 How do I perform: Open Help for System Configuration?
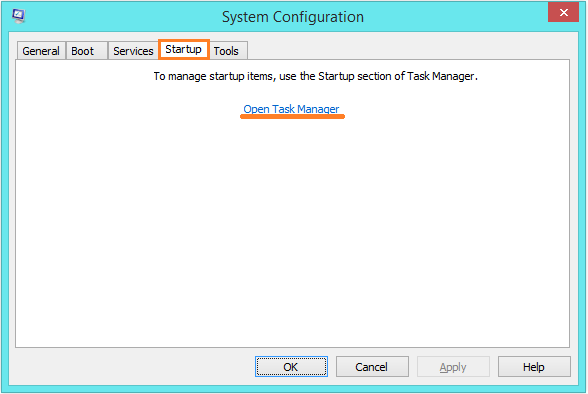[534, 367]
